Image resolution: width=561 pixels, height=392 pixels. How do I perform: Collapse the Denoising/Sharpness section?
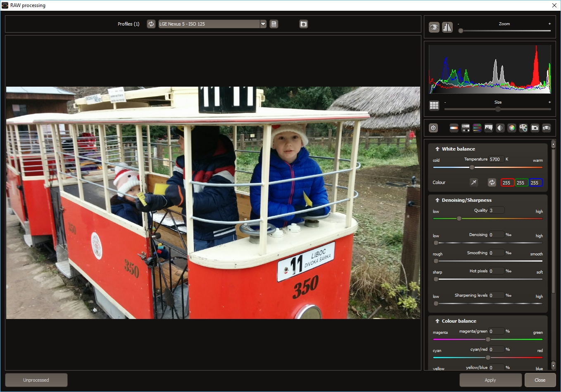pyautogui.click(x=437, y=200)
